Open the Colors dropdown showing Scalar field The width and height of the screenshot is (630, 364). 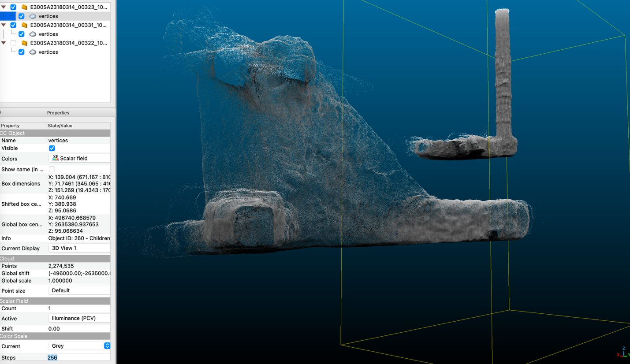click(x=79, y=158)
